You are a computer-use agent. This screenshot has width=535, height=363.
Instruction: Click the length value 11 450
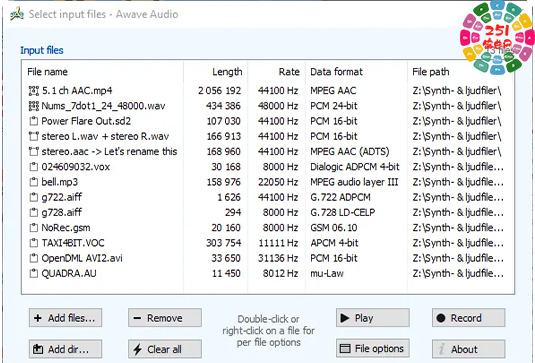(226, 273)
